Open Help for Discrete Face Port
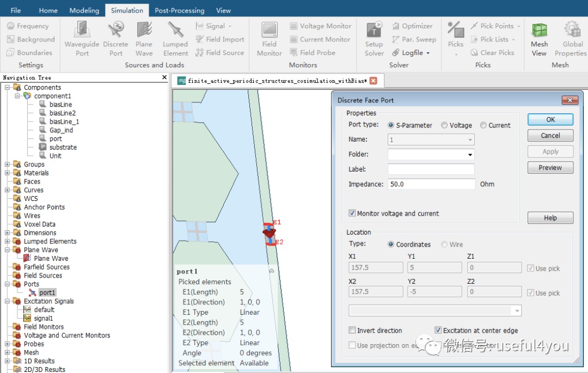 click(x=550, y=218)
